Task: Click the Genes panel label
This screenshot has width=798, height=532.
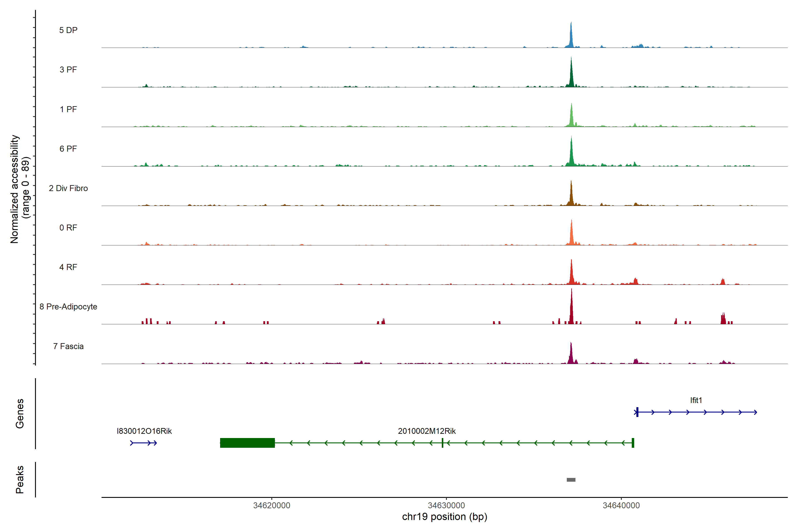Action: tap(20, 413)
